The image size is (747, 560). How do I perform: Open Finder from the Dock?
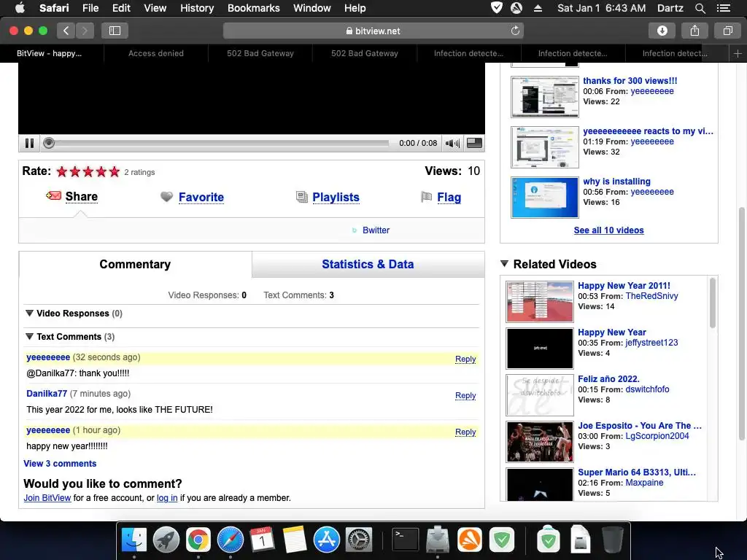tap(134, 540)
